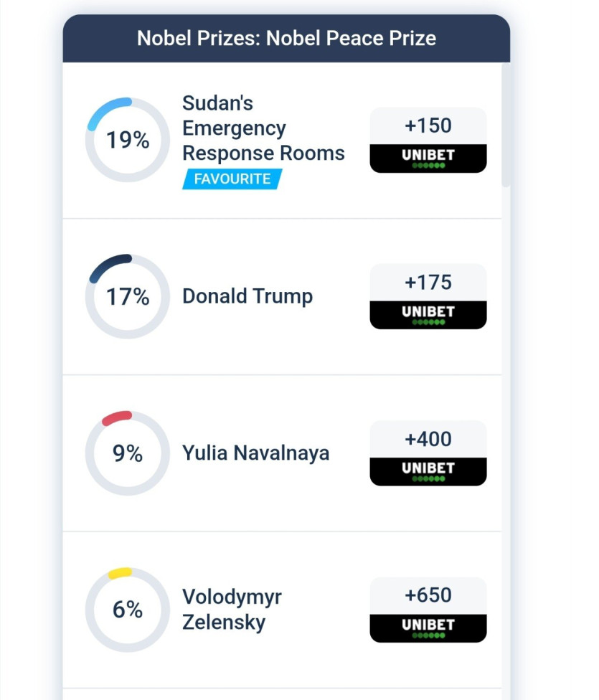599x700 pixels.
Task: Open the Donald Trump entry
Action: coord(247,296)
